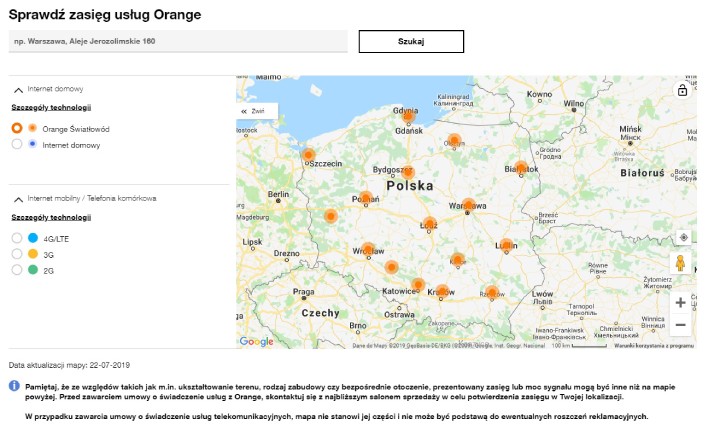Click the my-location target icon
Image resolution: width=720 pixels, height=430 pixels.
point(683,237)
